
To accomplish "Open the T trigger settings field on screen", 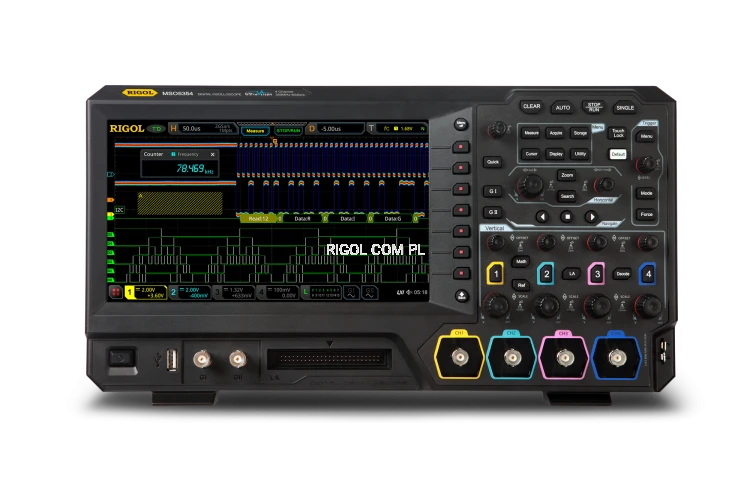I will [397, 128].
